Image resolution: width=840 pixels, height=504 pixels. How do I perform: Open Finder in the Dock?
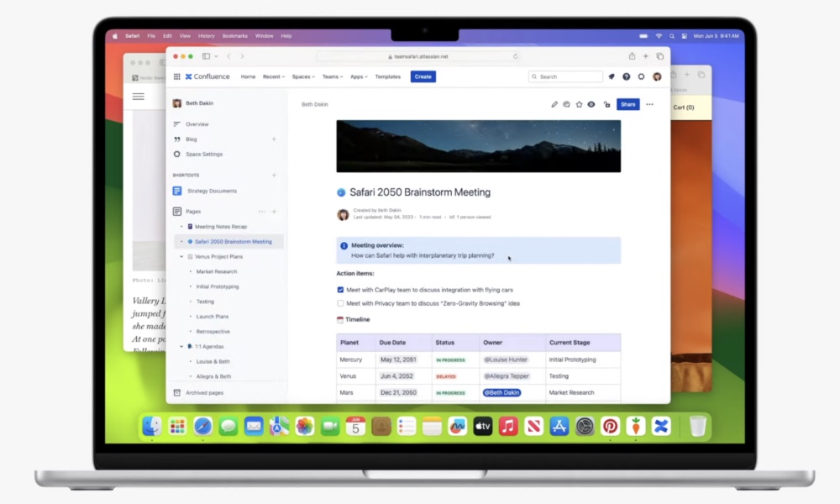pos(152,427)
